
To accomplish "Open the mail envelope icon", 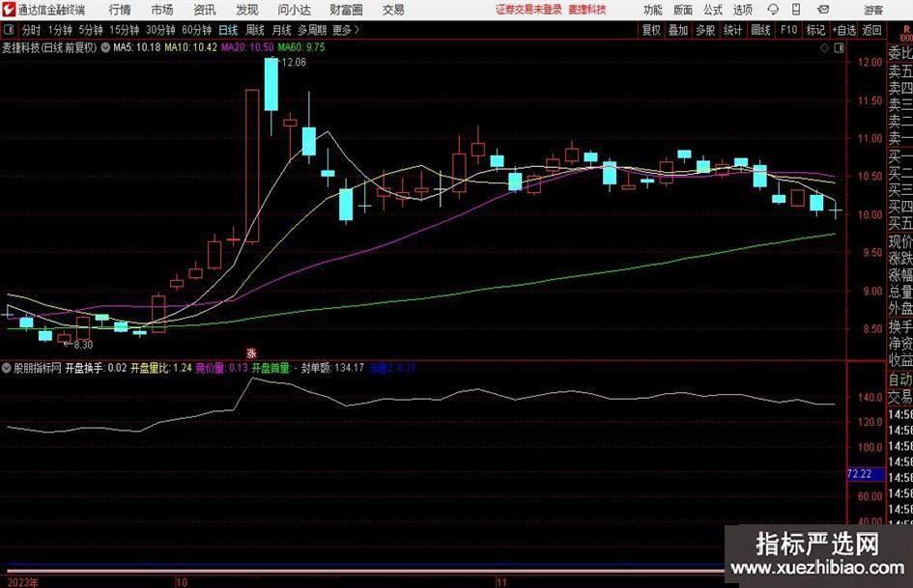I will [823, 10].
